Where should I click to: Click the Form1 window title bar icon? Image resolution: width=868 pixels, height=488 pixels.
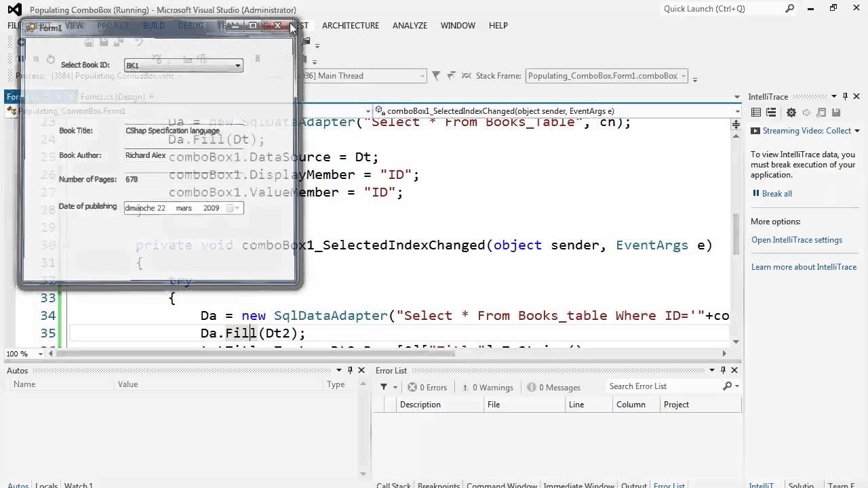[31, 27]
